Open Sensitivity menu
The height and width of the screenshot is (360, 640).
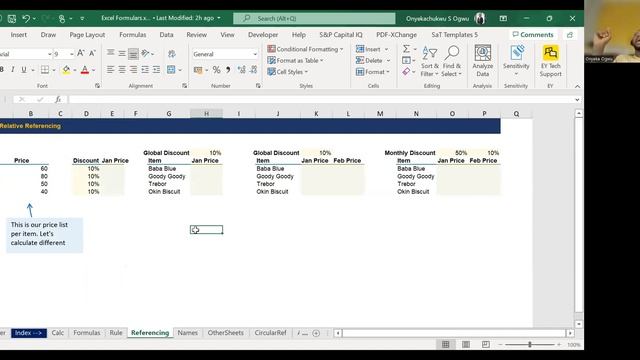point(516,61)
